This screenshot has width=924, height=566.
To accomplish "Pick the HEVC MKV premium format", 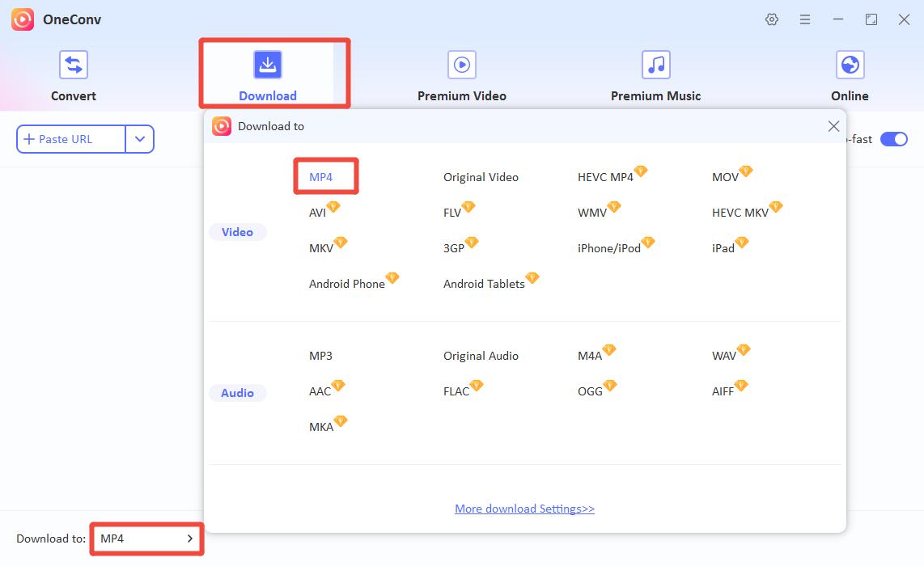I will (x=740, y=213).
